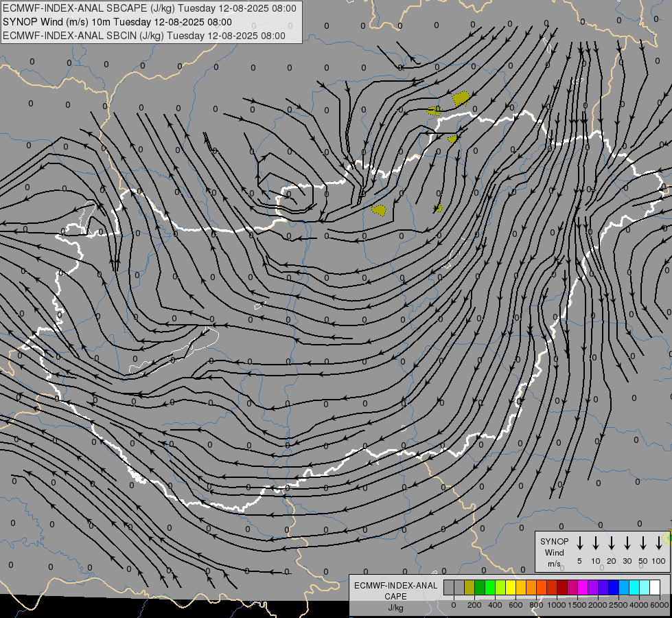Click the wind speed value 100 in legend

(659, 561)
